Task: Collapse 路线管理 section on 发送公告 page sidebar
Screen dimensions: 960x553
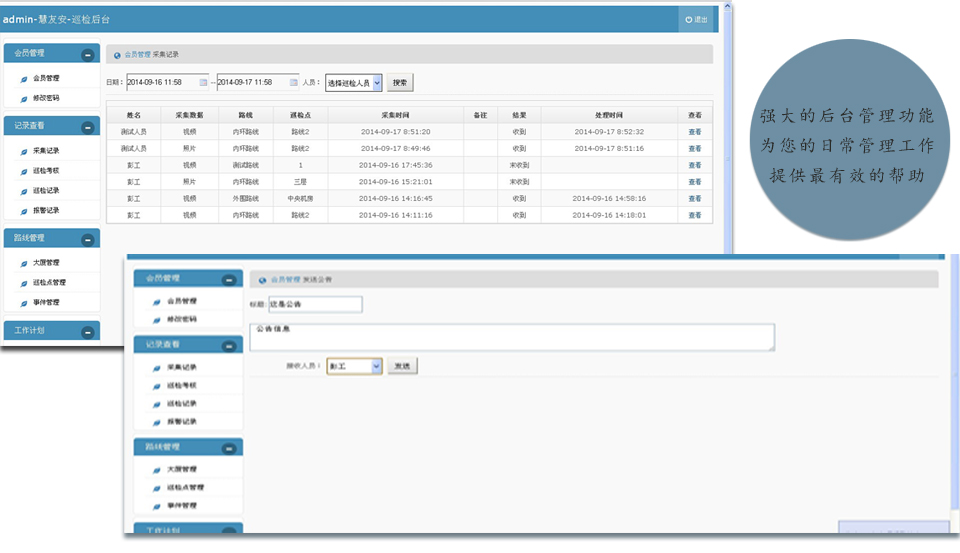Action: pyautogui.click(x=230, y=448)
